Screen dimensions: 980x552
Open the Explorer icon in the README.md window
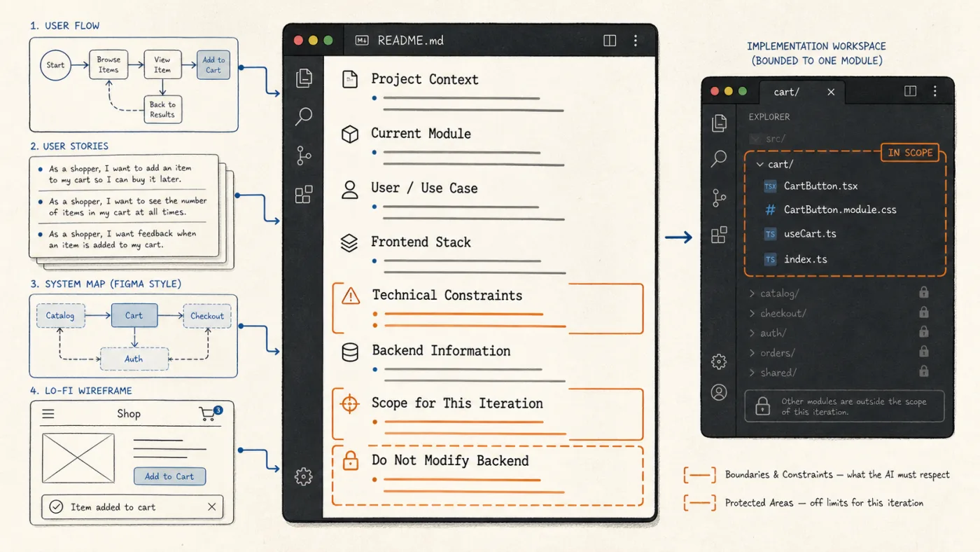[304, 78]
